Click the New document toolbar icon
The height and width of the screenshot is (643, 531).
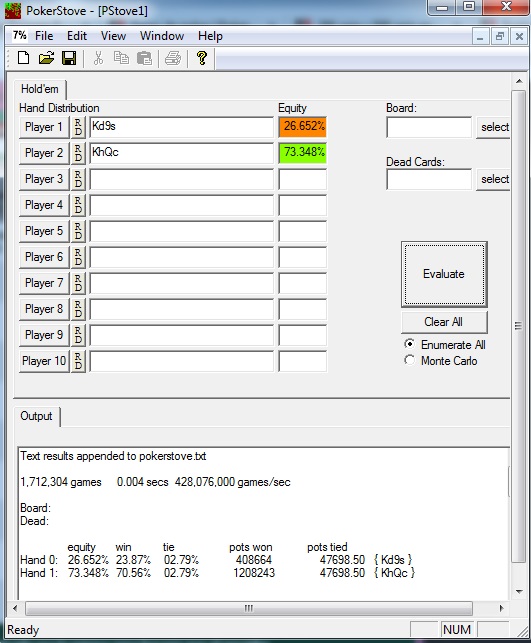[23, 58]
